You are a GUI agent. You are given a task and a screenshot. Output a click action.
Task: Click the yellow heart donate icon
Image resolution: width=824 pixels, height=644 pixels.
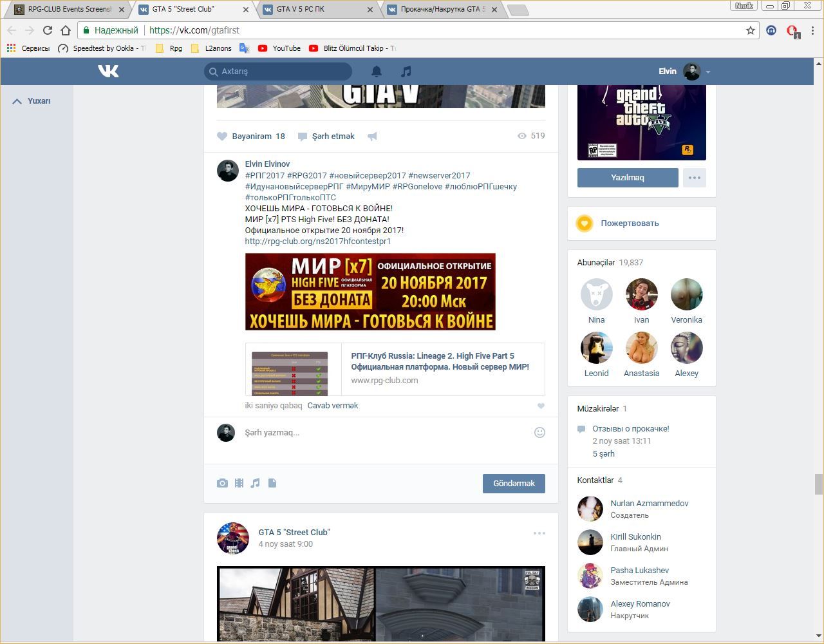click(x=584, y=223)
